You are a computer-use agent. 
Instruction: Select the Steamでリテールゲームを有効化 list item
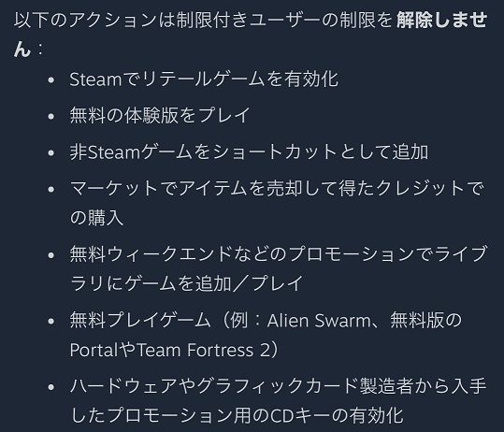coord(204,79)
